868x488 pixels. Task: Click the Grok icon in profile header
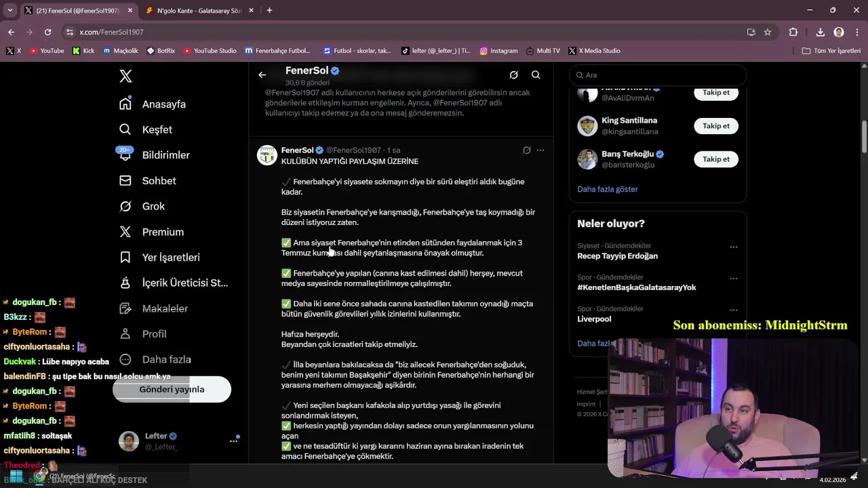pyautogui.click(x=513, y=75)
